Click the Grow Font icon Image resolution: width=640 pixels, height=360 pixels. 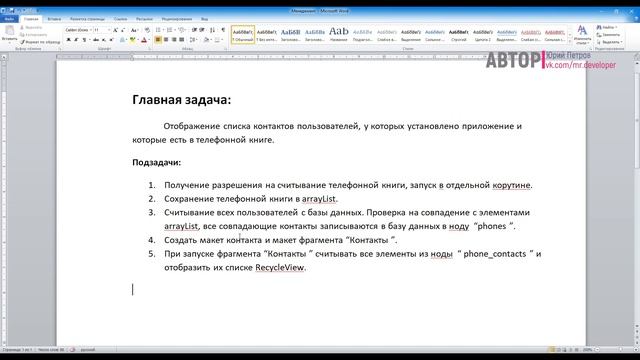[x=116, y=30]
